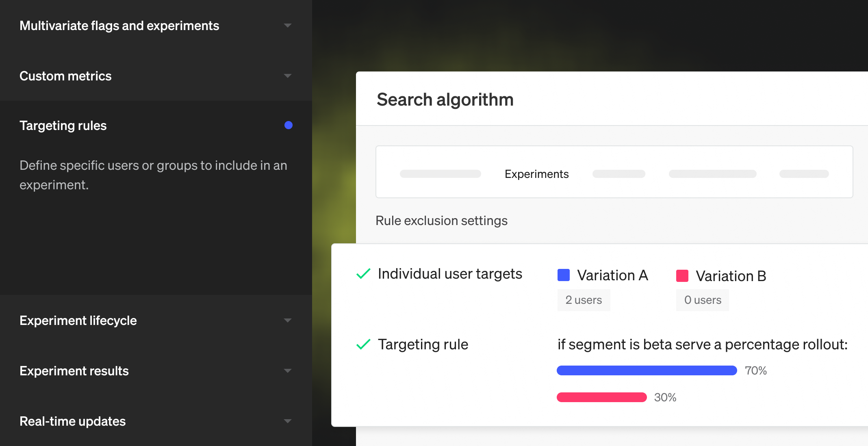The height and width of the screenshot is (446, 868).
Task: Expand the Custom metrics section
Action: point(287,76)
